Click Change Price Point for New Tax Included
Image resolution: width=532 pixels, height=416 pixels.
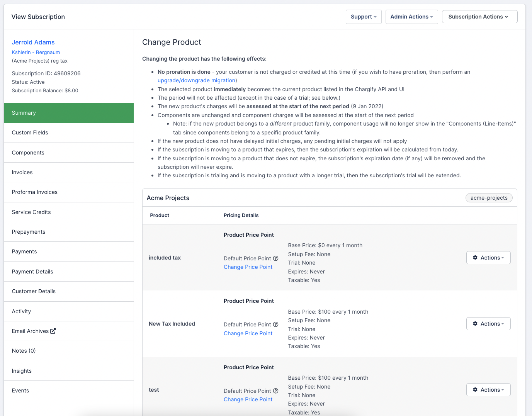tap(248, 333)
